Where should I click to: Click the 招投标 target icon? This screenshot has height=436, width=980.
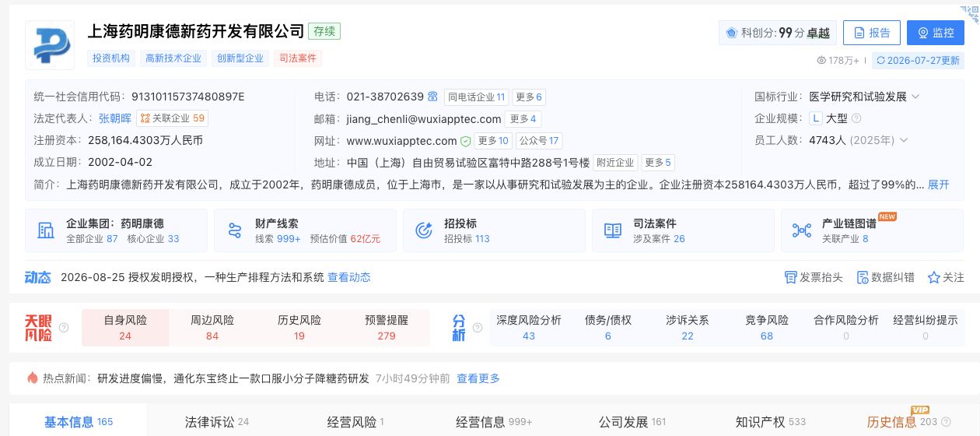(424, 230)
